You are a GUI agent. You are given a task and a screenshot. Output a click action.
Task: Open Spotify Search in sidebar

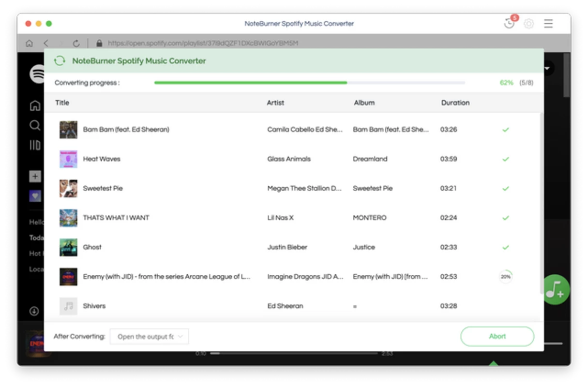click(x=35, y=125)
